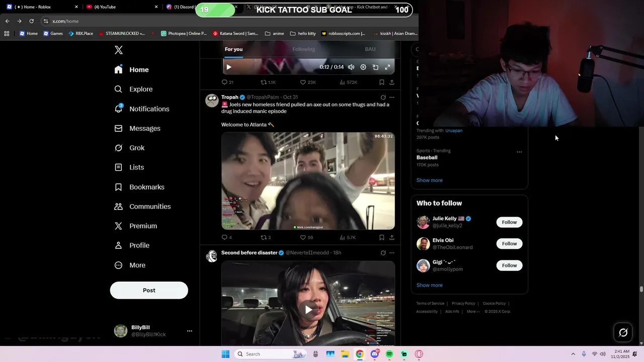Screen dimensions: 644x362
Task: Share Tropah's Atlanta post
Action: pos(392,237)
